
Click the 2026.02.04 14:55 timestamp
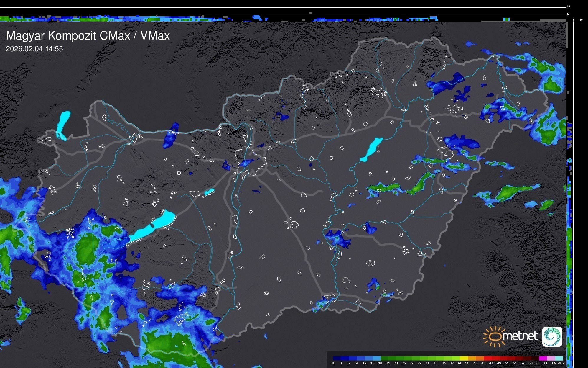34,49
